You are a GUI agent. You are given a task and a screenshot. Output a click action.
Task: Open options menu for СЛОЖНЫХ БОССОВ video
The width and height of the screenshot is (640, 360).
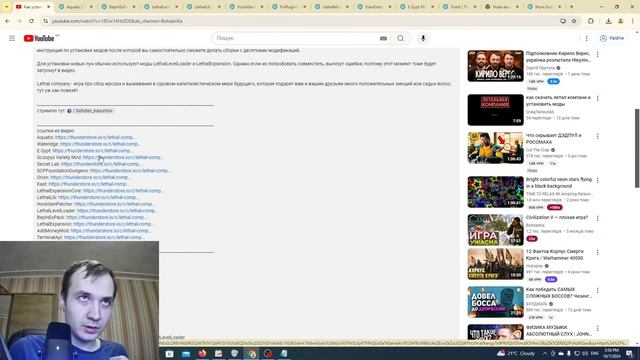pos(598,291)
